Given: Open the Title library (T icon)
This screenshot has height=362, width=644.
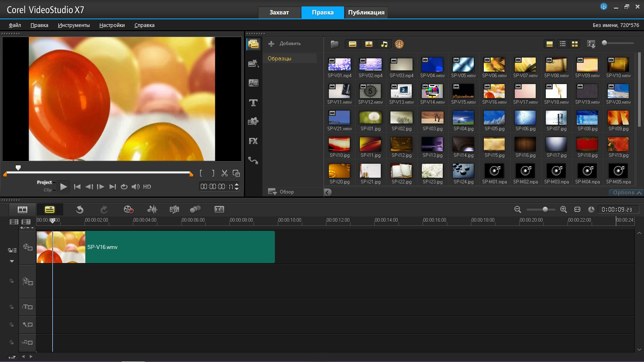Looking at the screenshot, I should (x=253, y=103).
